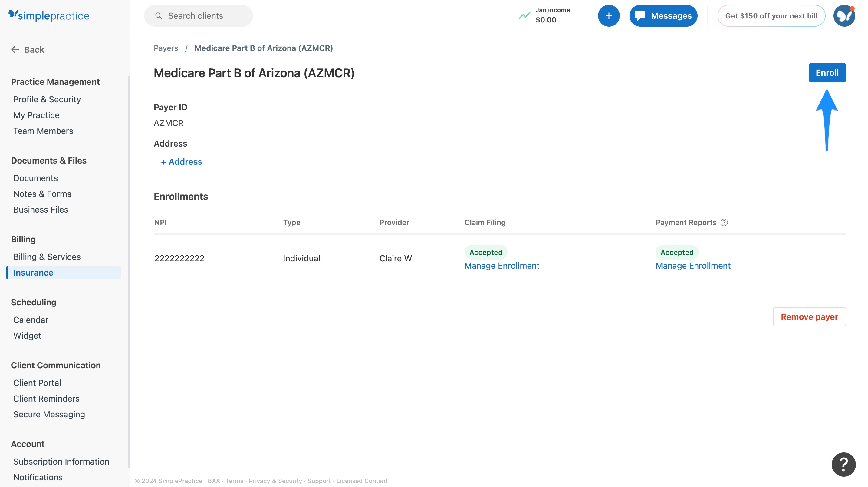This screenshot has width=868, height=487.
Task: Click the Payment Reports help icon
Action: click(725, 222)
